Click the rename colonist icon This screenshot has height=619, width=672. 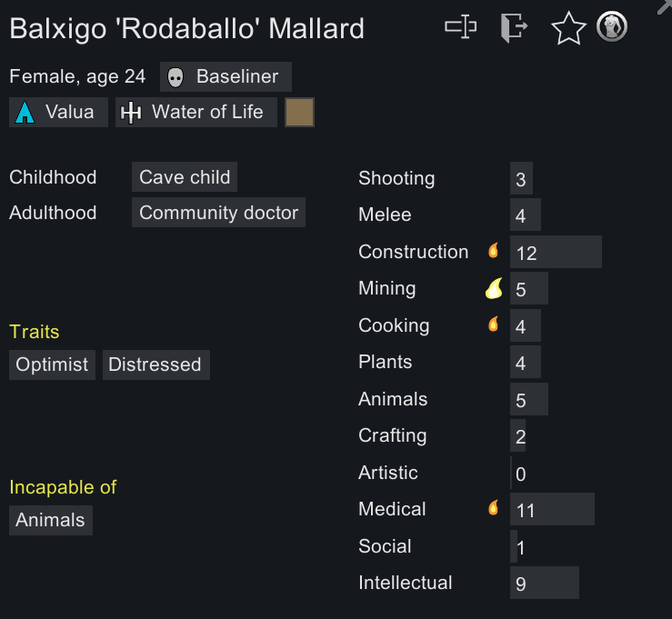point(460,27)
